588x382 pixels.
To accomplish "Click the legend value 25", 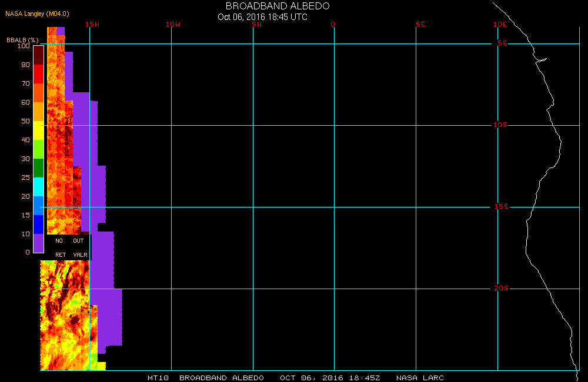I will (x=25, y=177).
